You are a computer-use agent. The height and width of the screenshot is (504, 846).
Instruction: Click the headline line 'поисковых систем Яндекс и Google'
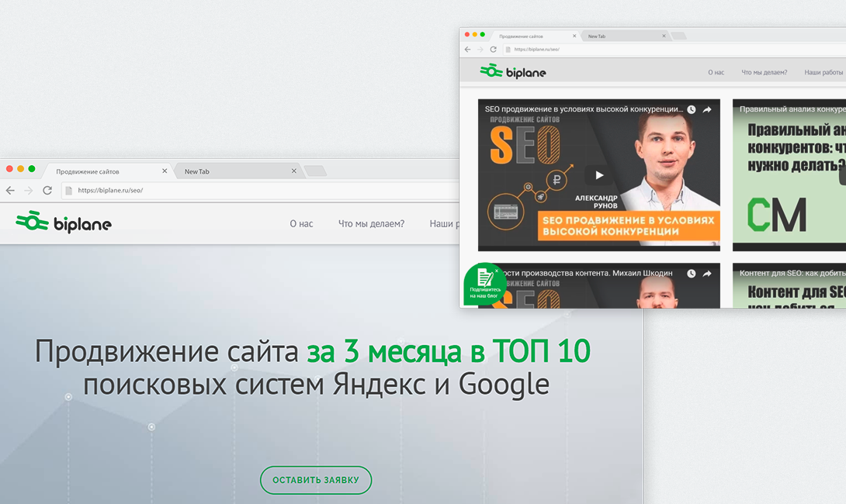click(316, 385)
